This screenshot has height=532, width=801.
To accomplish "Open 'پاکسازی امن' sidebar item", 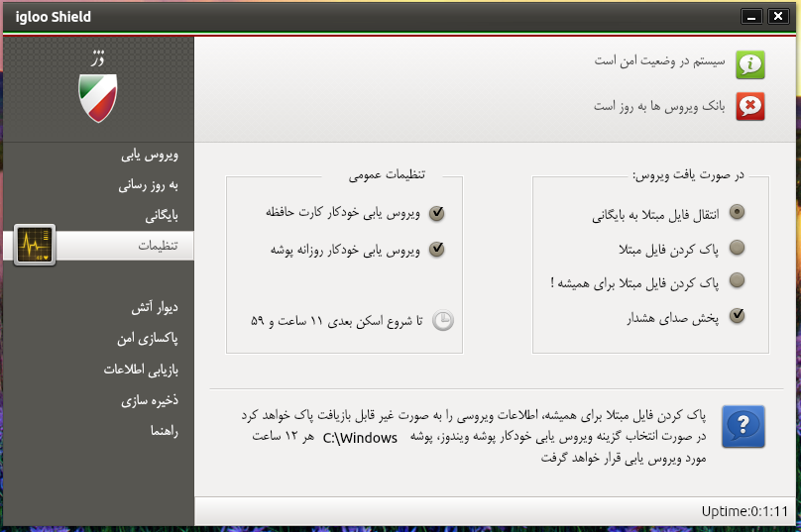I will (148, 338).
